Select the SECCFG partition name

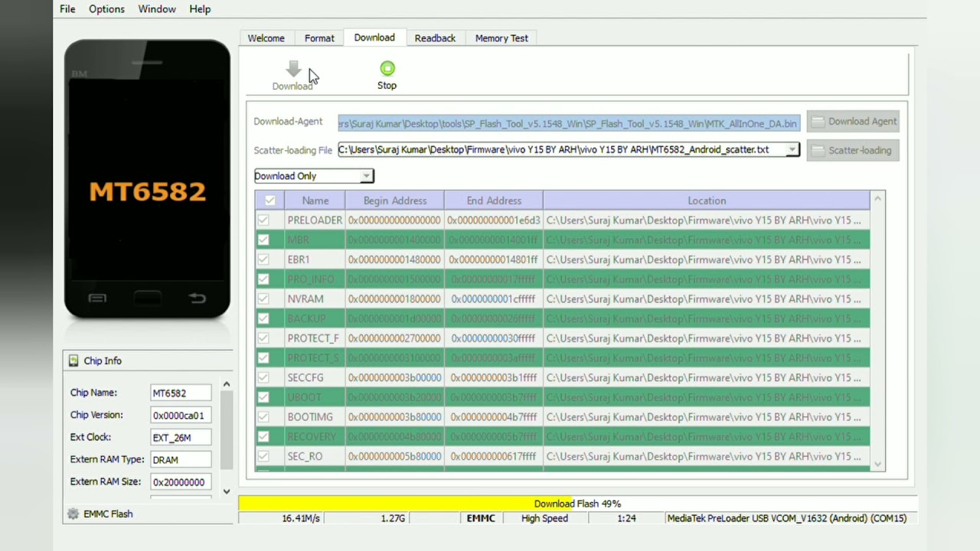click(x=305, y=377)
